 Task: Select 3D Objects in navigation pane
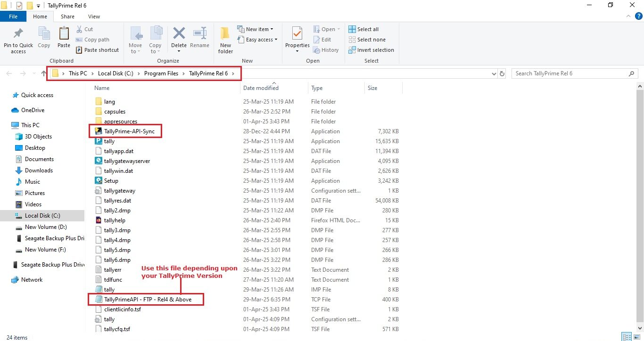(38, 137)
